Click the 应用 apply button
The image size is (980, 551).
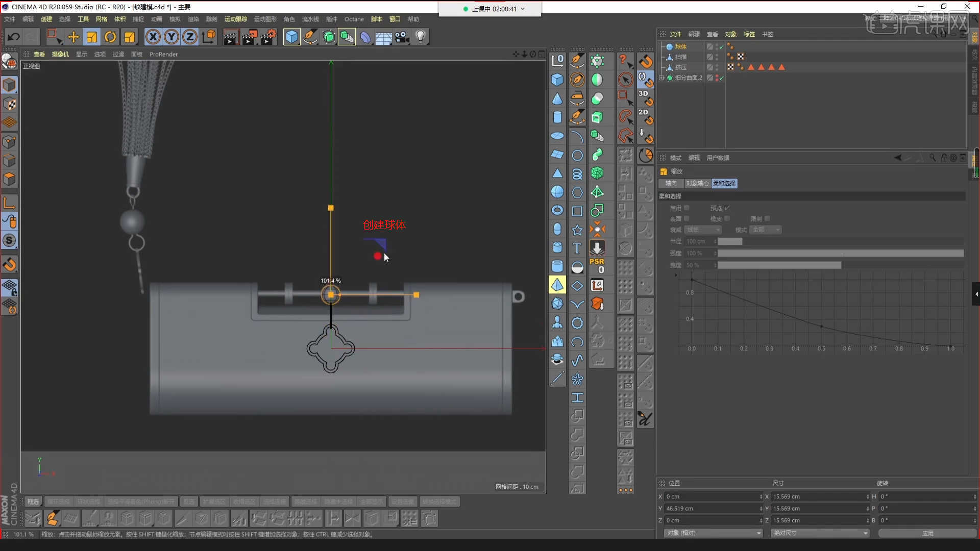coord(927,533)
